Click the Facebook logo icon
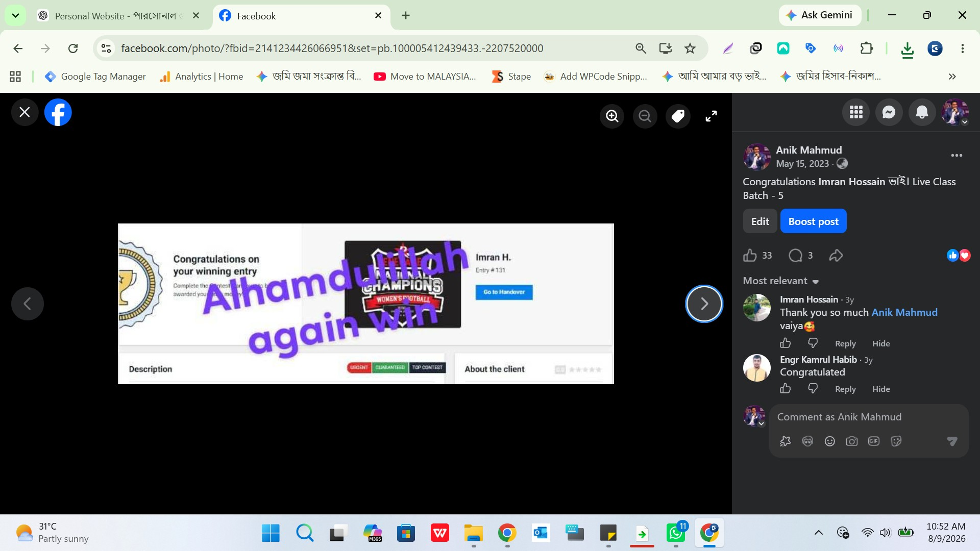Screen dimensions: 980x551 58,112
